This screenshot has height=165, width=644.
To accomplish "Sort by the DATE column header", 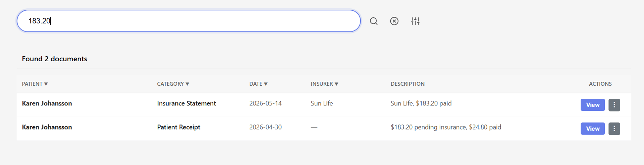I will 258,84.
